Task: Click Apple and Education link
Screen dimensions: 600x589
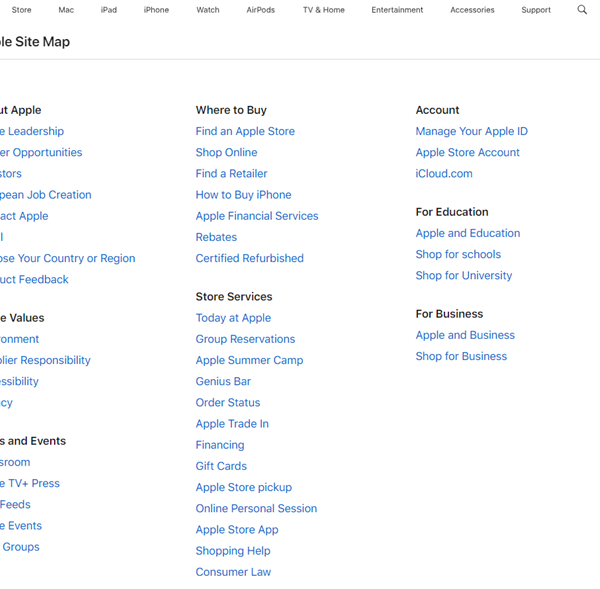Action: (x=468, y=233)
